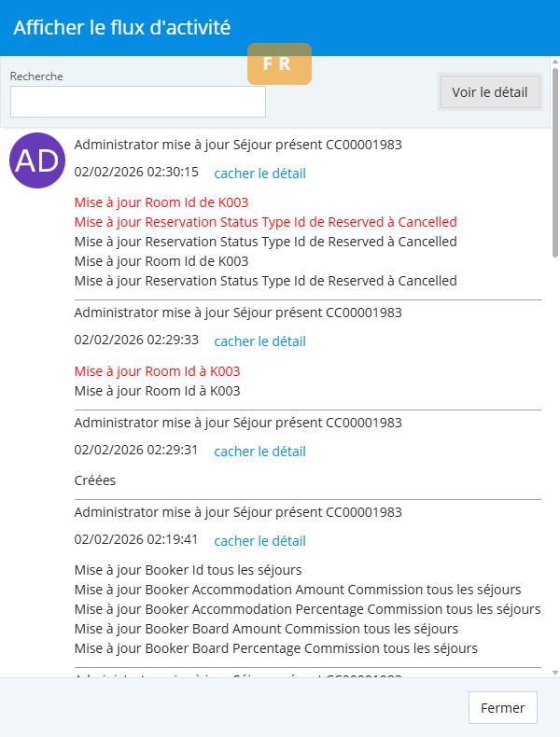
Task: Collapse details for the 02:29:33 entry
Action: tap(259, 341)
